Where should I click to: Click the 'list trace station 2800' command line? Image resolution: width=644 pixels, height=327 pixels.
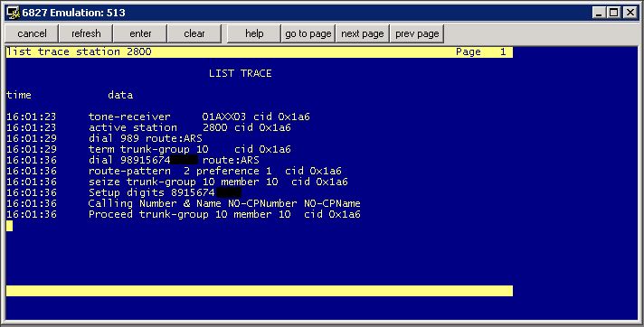pyautogui.click(x=80, y=51)
